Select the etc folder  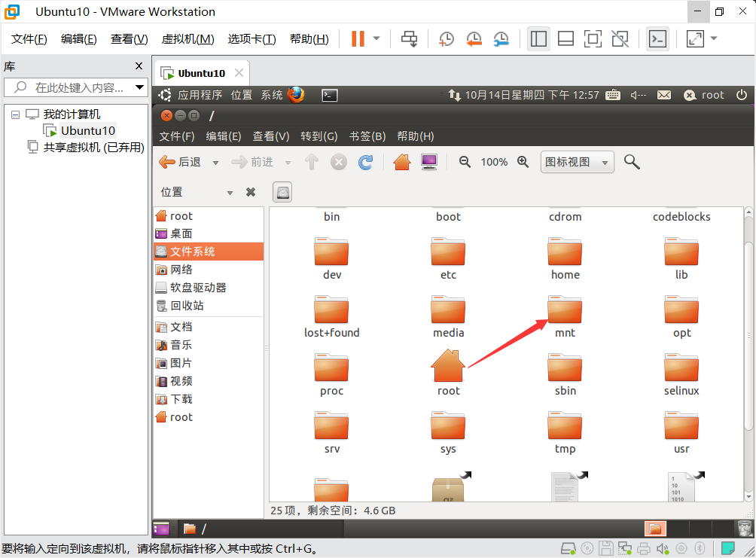point(448,259)
